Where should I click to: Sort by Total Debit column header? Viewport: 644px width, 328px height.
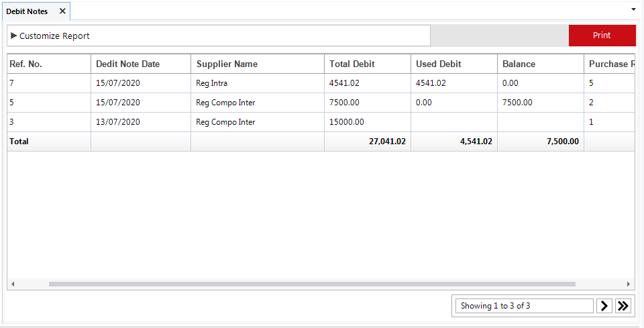(x=368, y=64)
